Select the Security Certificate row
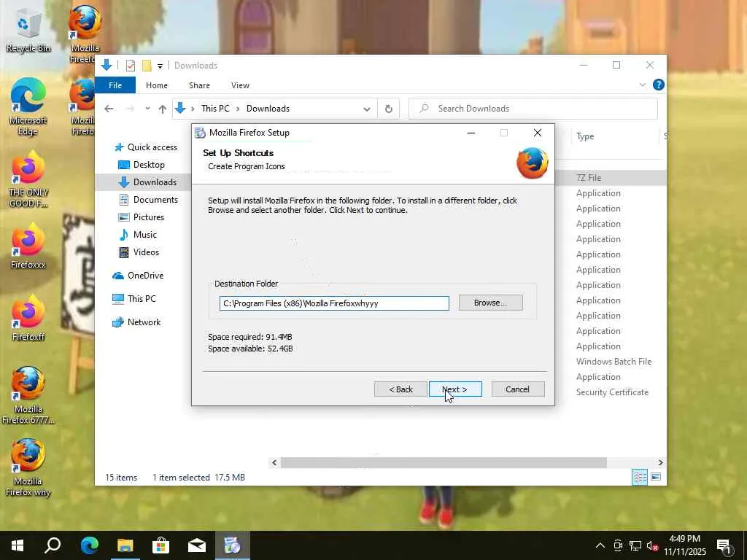Image resolution: width=747 pixels, height=560 pixels. coord(612,392)
